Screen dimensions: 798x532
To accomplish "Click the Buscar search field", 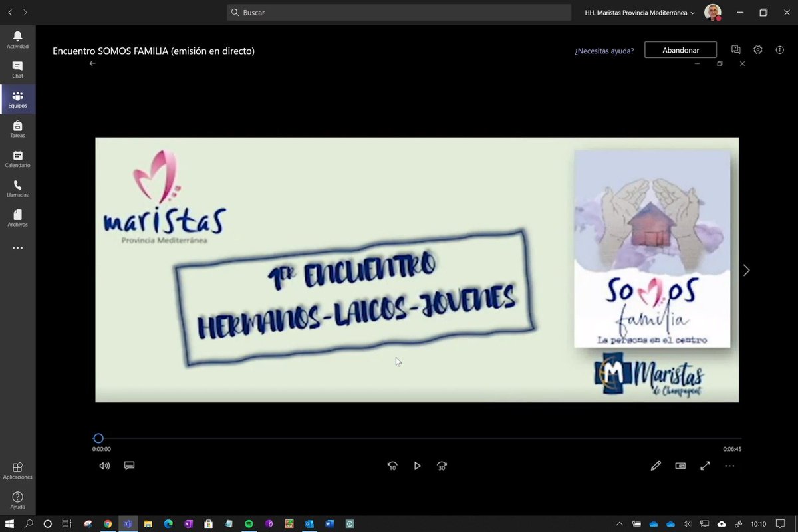I will click(x=399, y=12).
